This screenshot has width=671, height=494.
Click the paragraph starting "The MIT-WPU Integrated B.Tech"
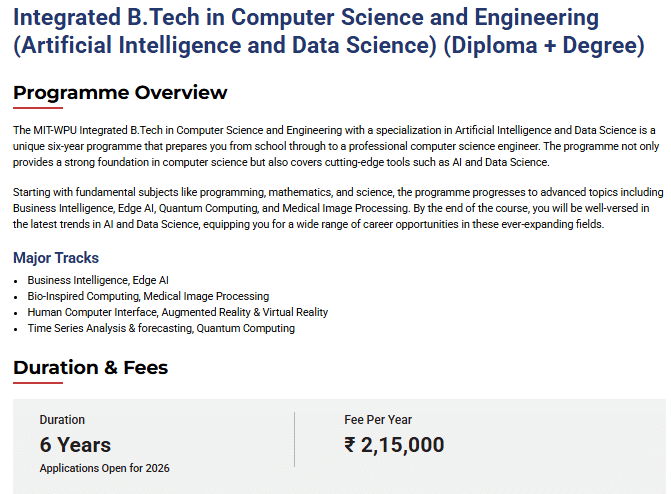point(334,146)
